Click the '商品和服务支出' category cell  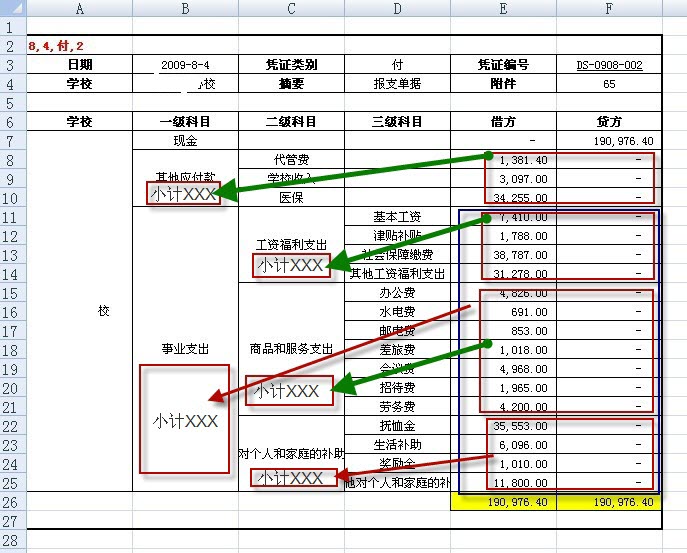point(291,349)
